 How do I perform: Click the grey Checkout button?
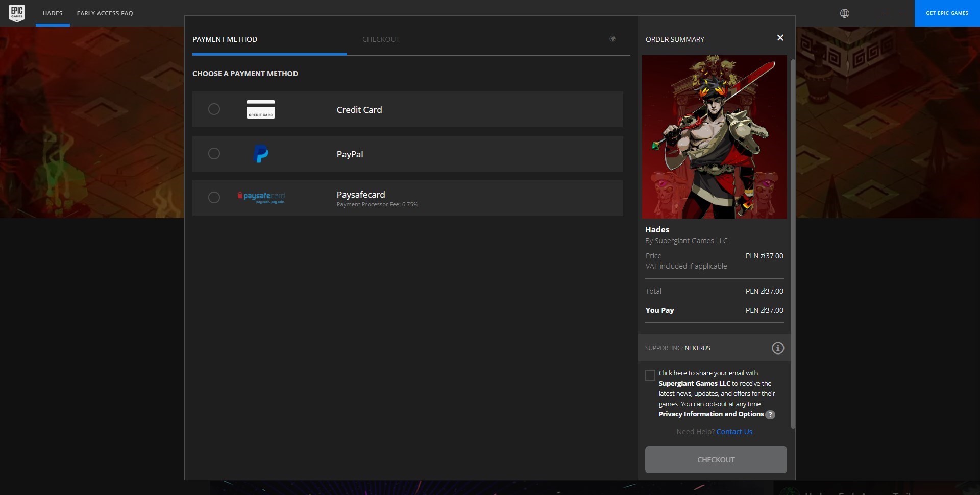click(x=716, y=460)
